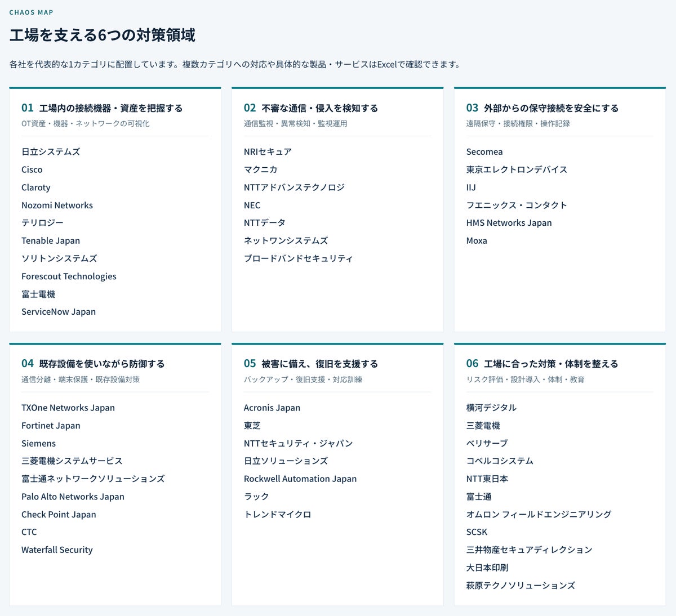This screenshot has height=616, width=676.
Task: Click NTTデータ entry
Action: tap(265, 223)
